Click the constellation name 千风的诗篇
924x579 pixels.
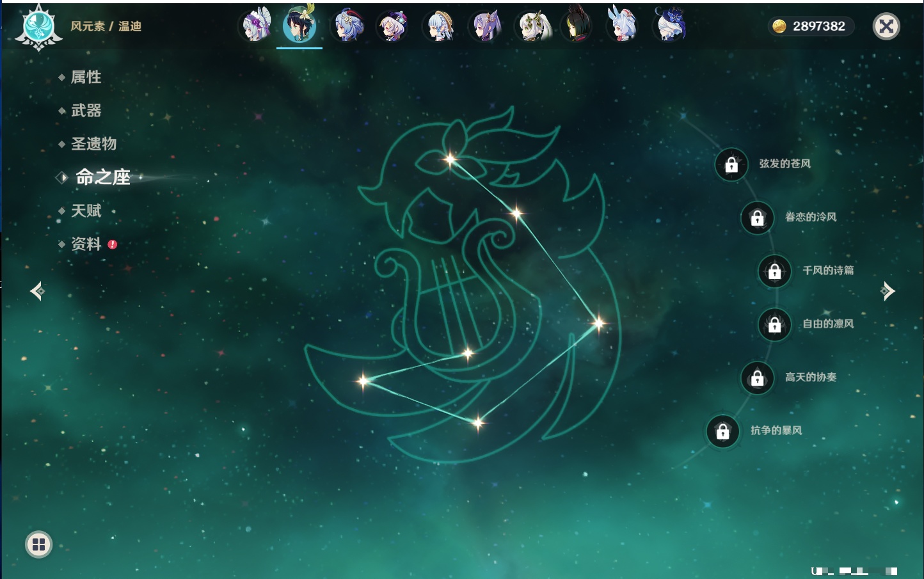(x=828, y=270)
